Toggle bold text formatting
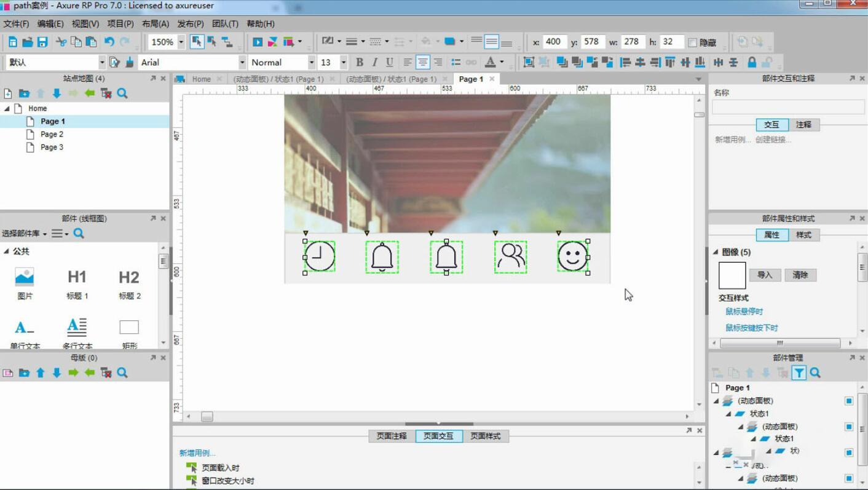 [360, 62]
